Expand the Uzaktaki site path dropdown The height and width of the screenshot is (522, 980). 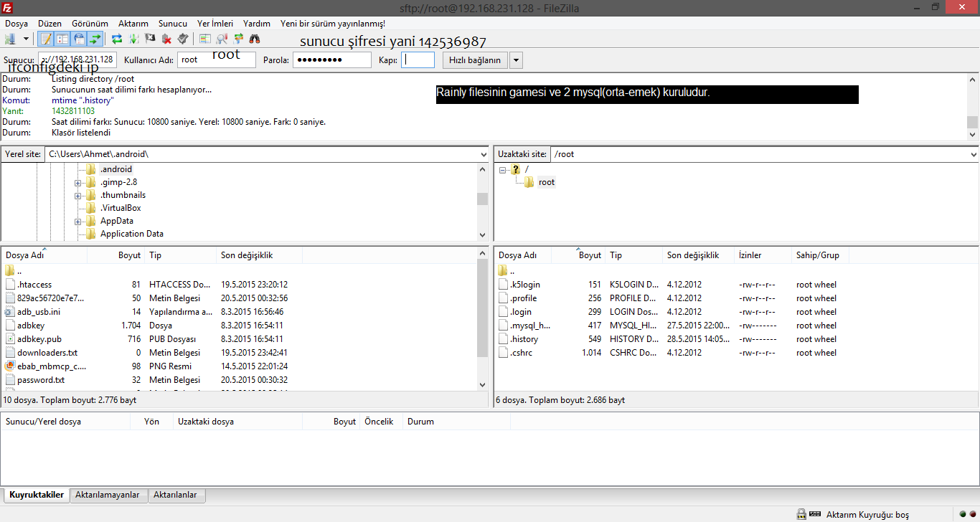(x=974, y=154)
